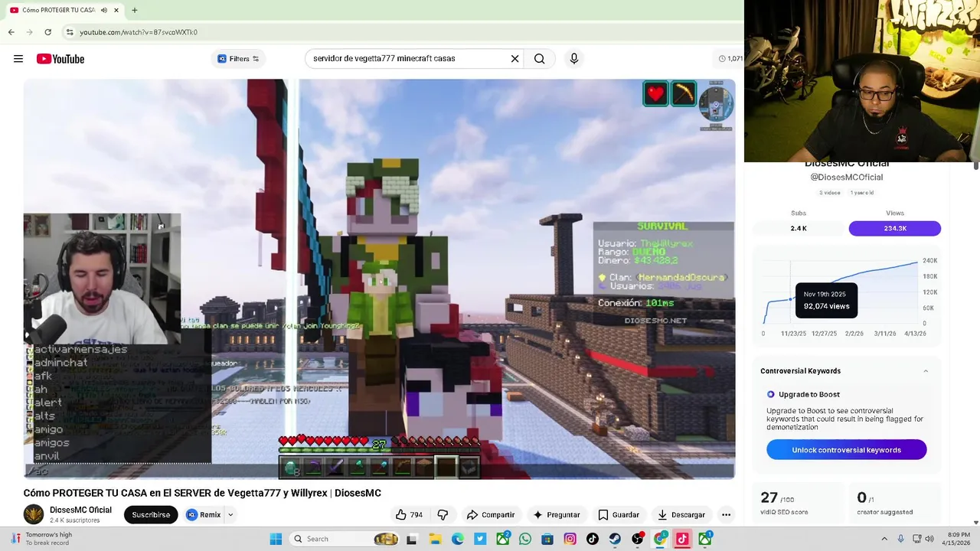Open the vidIQ Filters button
The width and height of the screenshot is (980, 551).
tap(238, 59)
